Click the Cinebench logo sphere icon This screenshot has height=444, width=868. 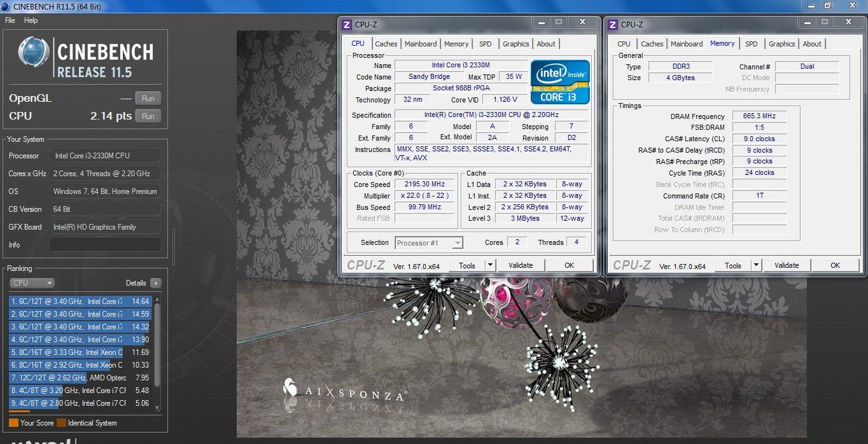click(x=34, y=52)
